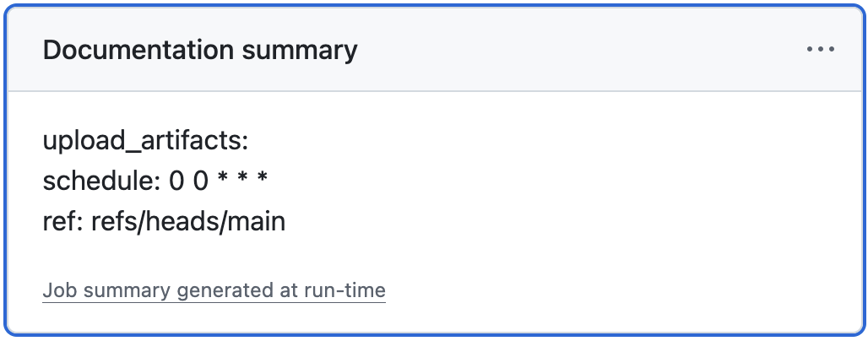Screen dimensions: 868x341
Task: Click the last asterisk in the schedule line
Action: click(x=263, y=180)
